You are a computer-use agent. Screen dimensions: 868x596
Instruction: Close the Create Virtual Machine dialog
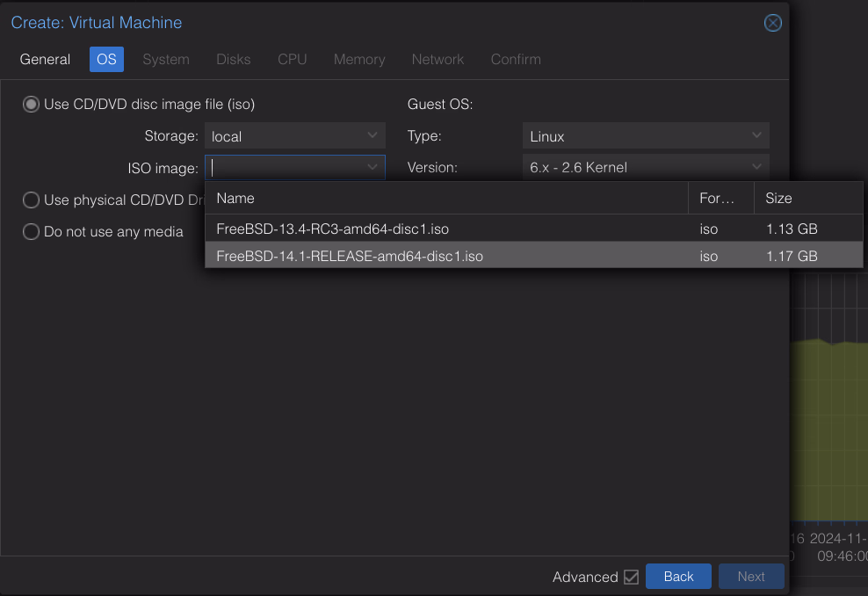point(772,23)
